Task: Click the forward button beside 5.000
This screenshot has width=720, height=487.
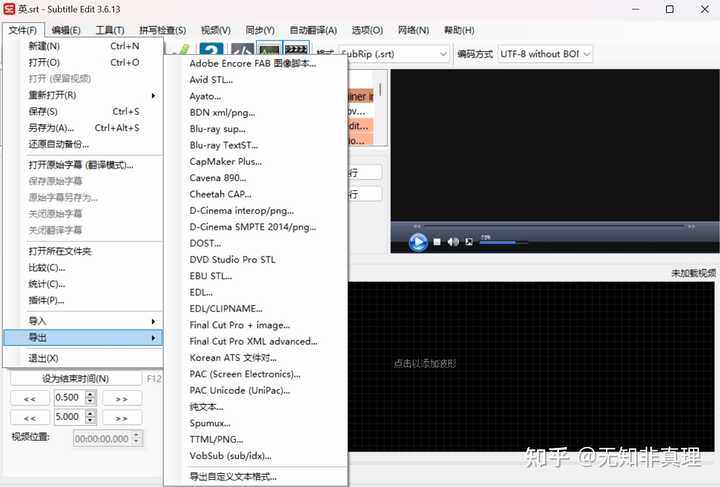Action: (x=122, y=418)
